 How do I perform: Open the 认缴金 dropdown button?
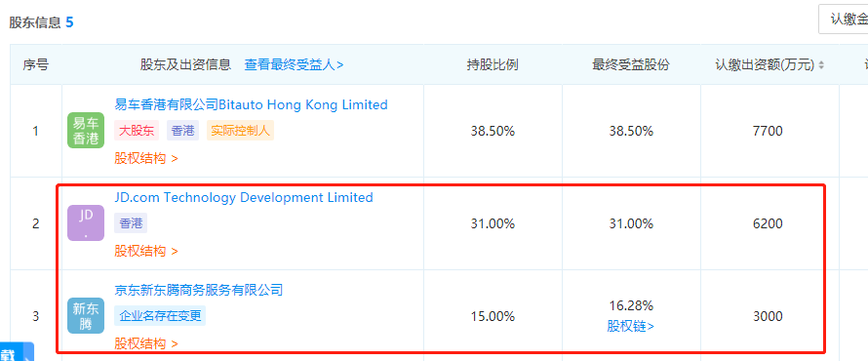(x=843, y=20)
